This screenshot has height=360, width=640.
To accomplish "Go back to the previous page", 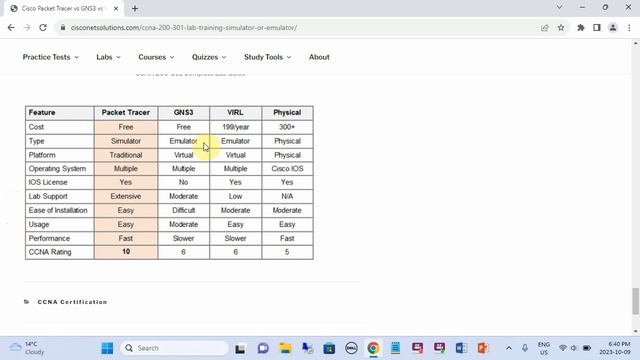I will point(11,28).
